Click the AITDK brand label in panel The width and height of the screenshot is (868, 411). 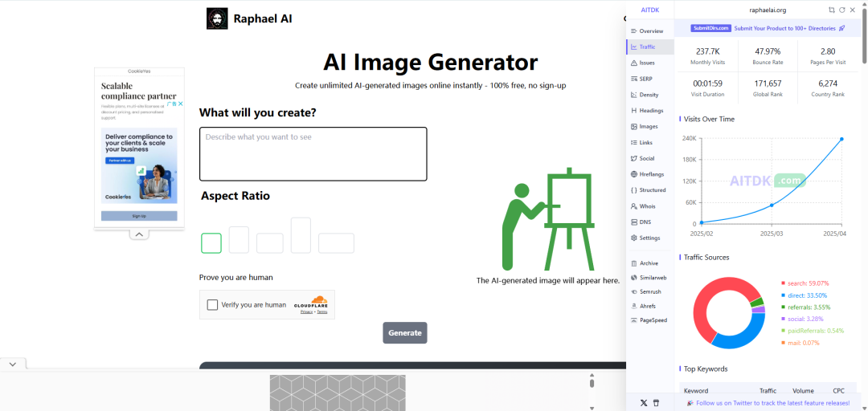[650, 10]
